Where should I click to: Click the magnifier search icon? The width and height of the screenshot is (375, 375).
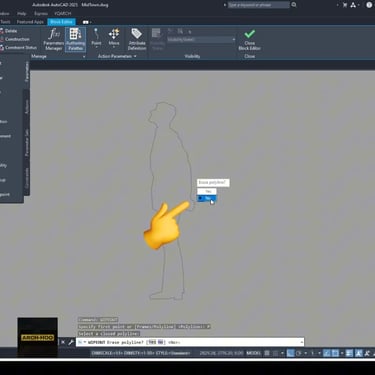294,5
